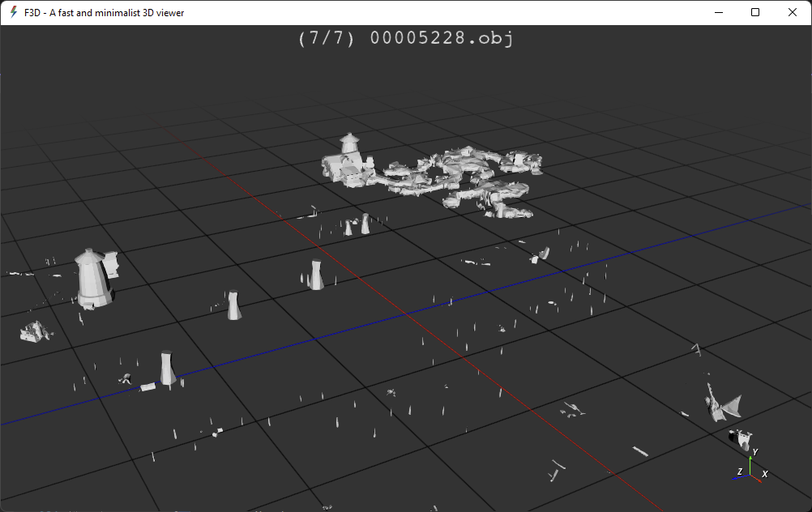Click the large tower model on left

[x=94, y=279]
